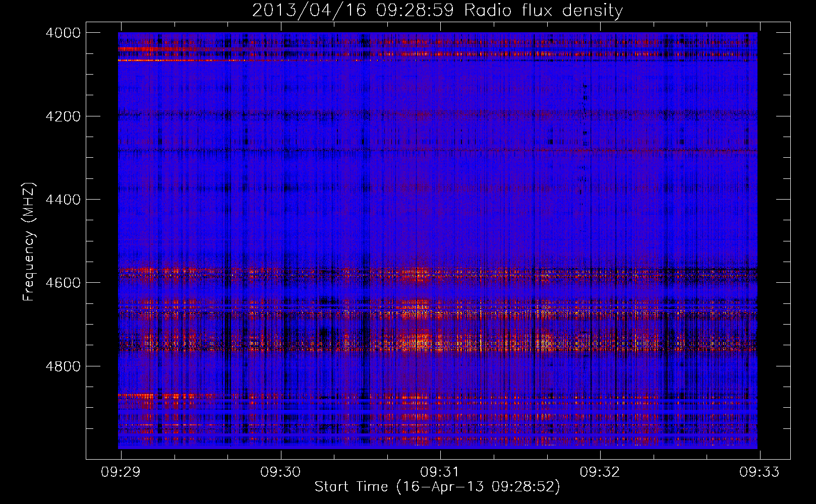Click the '09:33' time axis label
The width and height of the screenshot is (816, 504).
(x=760, y=472)
